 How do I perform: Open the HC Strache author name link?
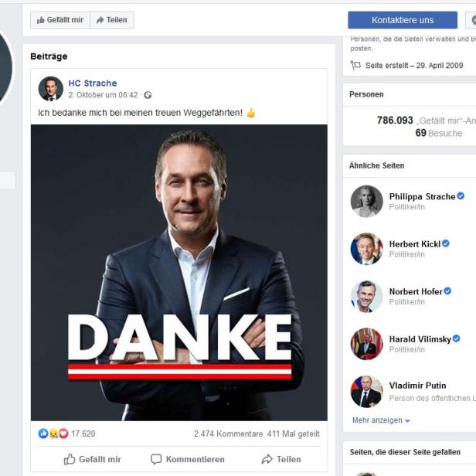[93, 83]
